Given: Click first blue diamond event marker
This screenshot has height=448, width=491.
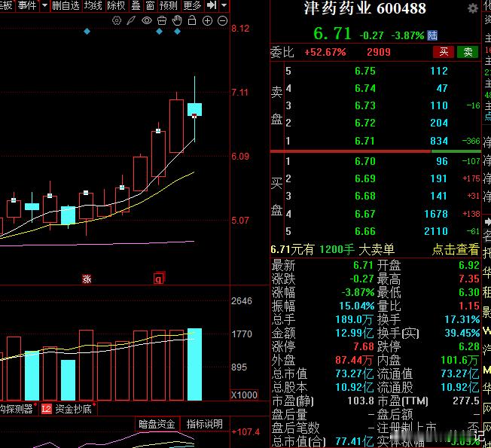Looking at the screenshot, I should click(x=87, y=32).
